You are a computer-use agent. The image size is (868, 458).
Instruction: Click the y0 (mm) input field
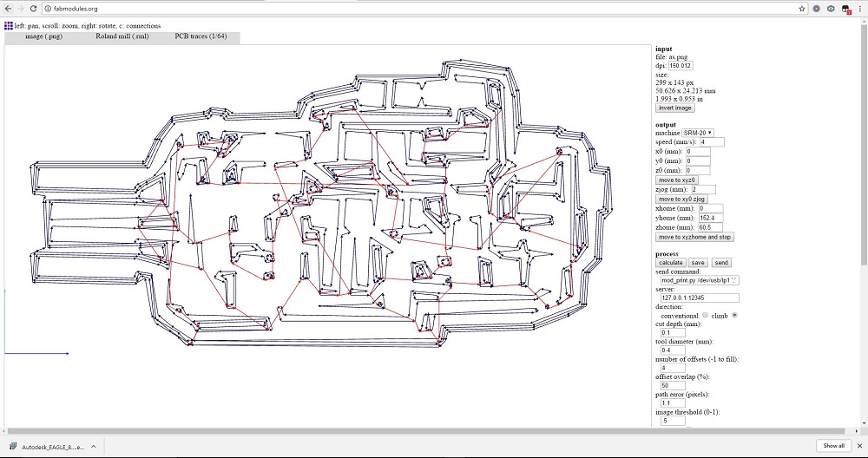(x=698, y=161)
